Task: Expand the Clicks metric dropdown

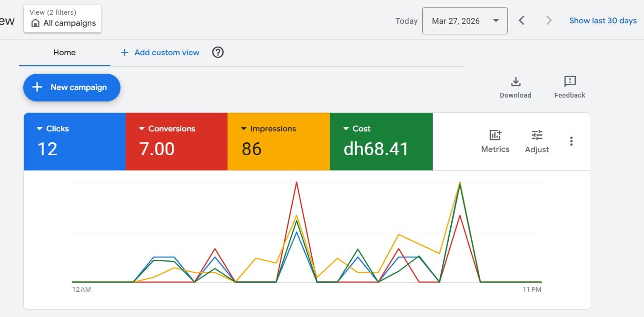Action: pyautogui.click(x=40, y=129)
